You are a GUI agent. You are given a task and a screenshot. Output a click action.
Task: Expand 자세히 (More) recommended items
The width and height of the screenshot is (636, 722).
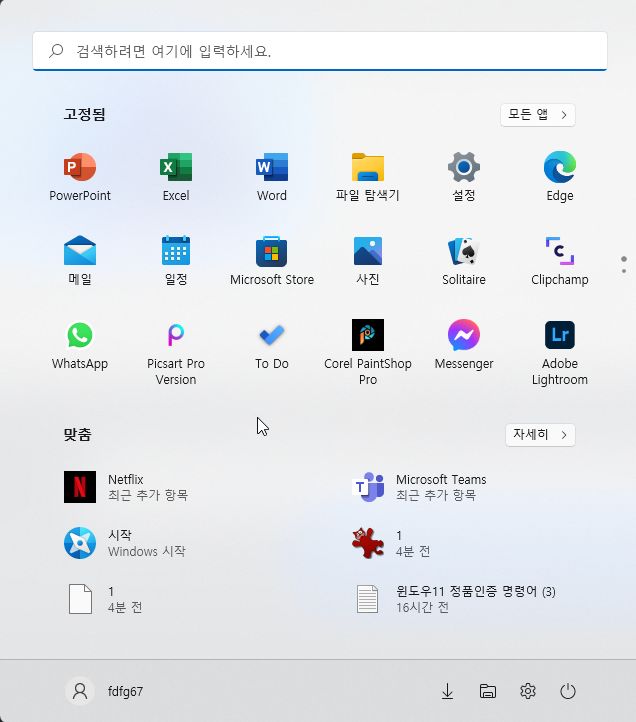[540, 435]
